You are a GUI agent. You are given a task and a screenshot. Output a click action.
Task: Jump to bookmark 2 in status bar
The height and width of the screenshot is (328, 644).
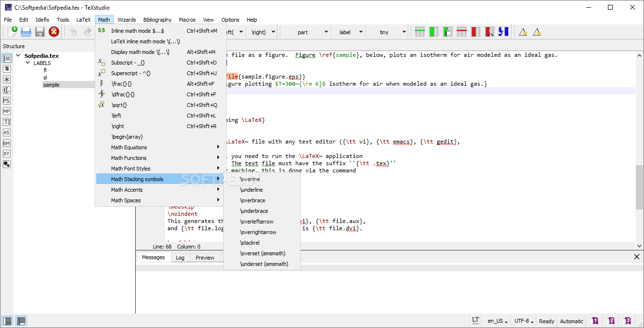click(x=611, y=321)
